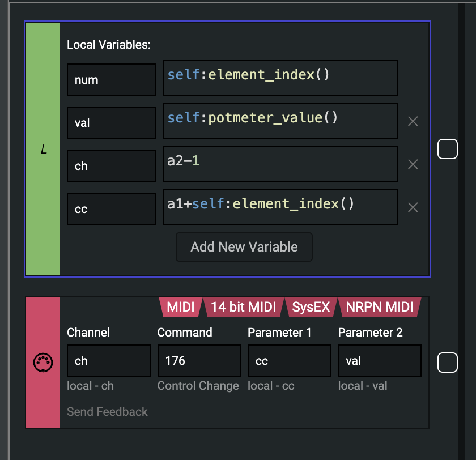
Task: Choose the MIDI tab
Action: (x=180, y=307)
